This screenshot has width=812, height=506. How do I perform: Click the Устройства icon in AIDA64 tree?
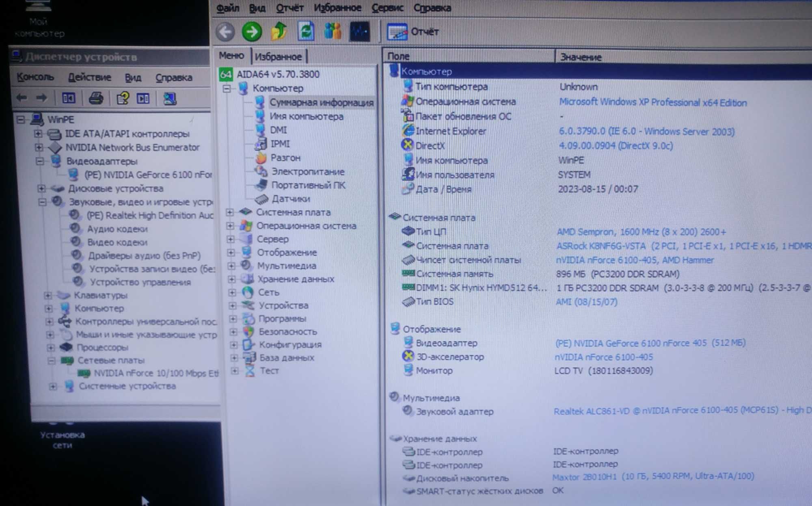click(248, 305)
